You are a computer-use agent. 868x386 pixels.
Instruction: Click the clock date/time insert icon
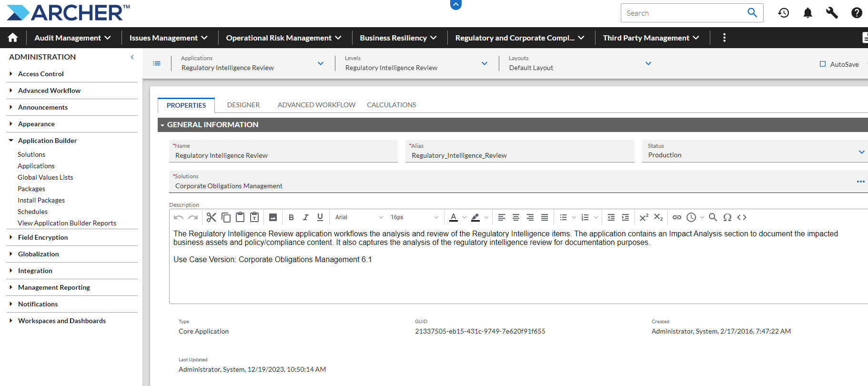point(691,217)
